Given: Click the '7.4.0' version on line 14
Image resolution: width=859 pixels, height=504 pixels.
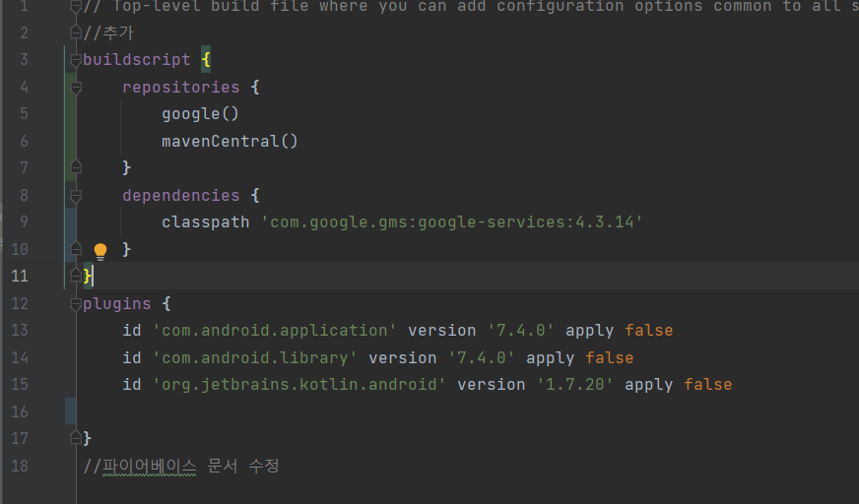Looking at the screenshot, I should tap(481, 358).
